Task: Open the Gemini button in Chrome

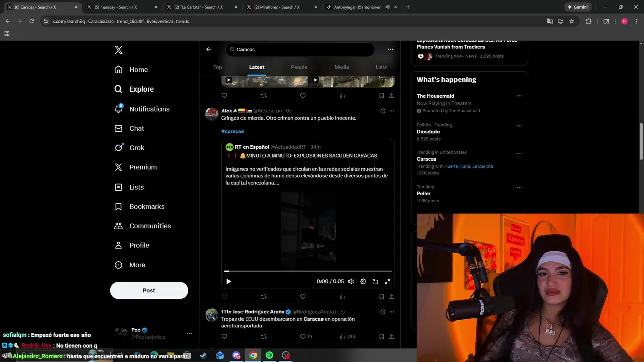Action: pos(578,7)
